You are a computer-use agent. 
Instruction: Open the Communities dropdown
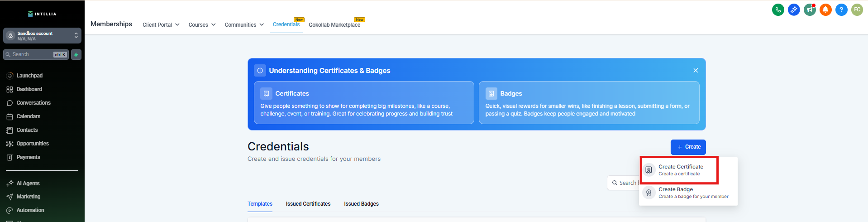(244, 25)
